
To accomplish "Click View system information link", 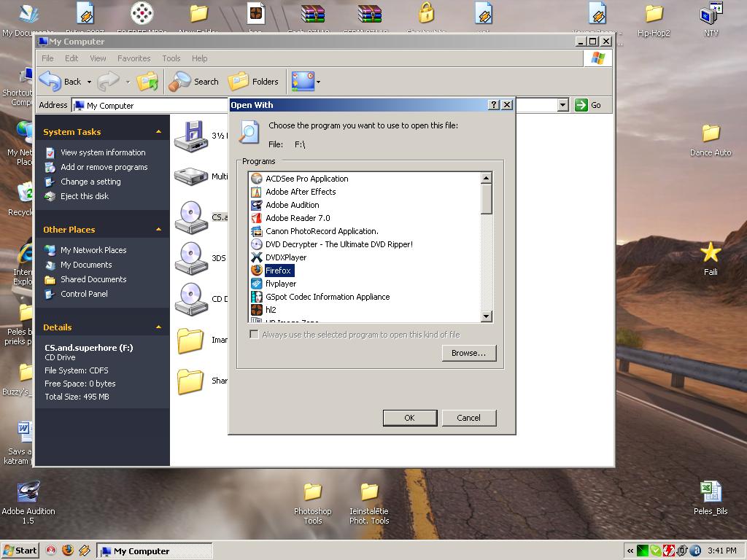I will (103, 152).
